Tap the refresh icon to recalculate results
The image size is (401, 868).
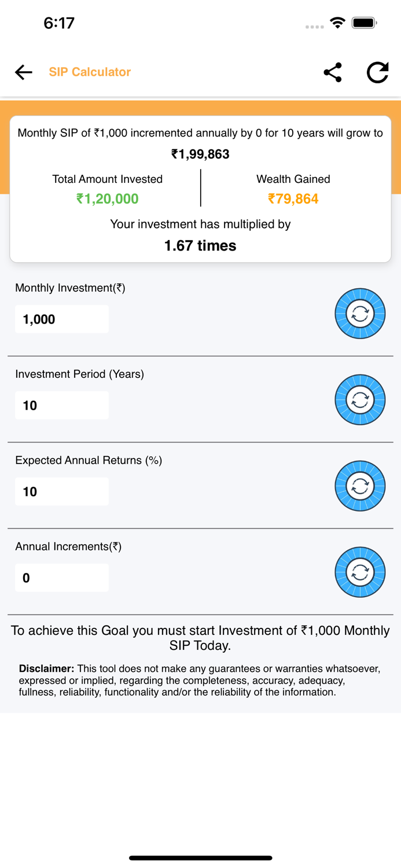[377, 72]
